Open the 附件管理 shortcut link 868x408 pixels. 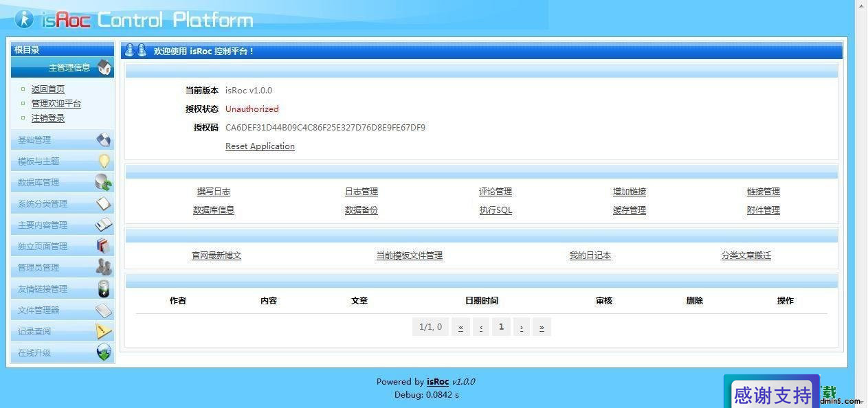tap(764, 210)
